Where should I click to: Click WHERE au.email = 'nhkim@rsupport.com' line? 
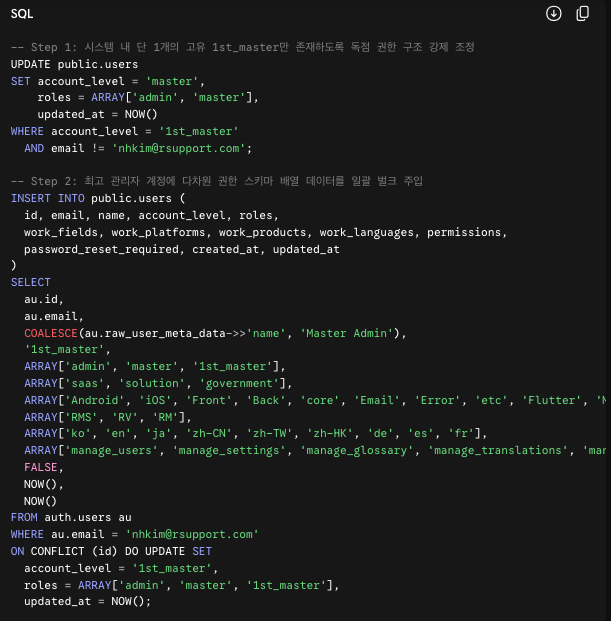pyautogui.click(x=135, y=535)
